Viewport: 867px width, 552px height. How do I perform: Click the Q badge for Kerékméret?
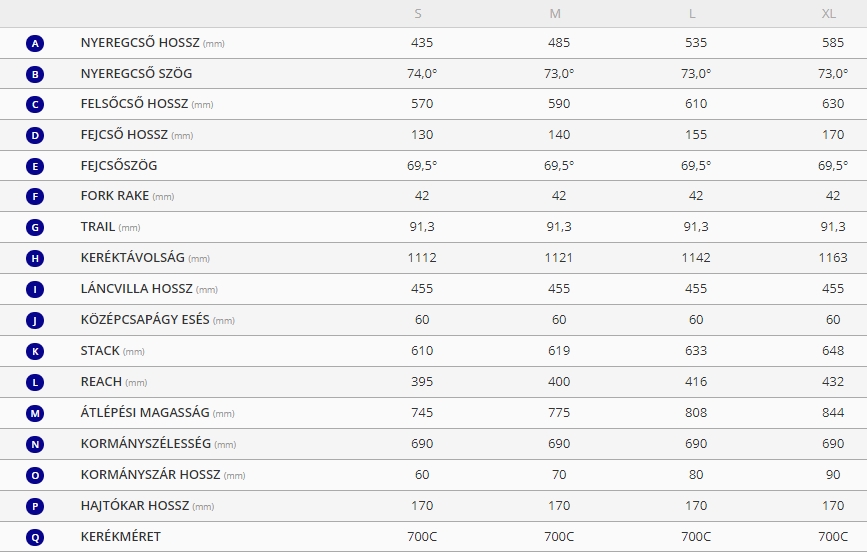coord(35,537)
